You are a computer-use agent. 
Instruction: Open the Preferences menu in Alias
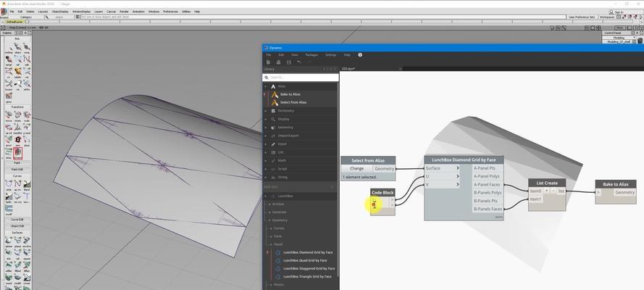point(170,12)
